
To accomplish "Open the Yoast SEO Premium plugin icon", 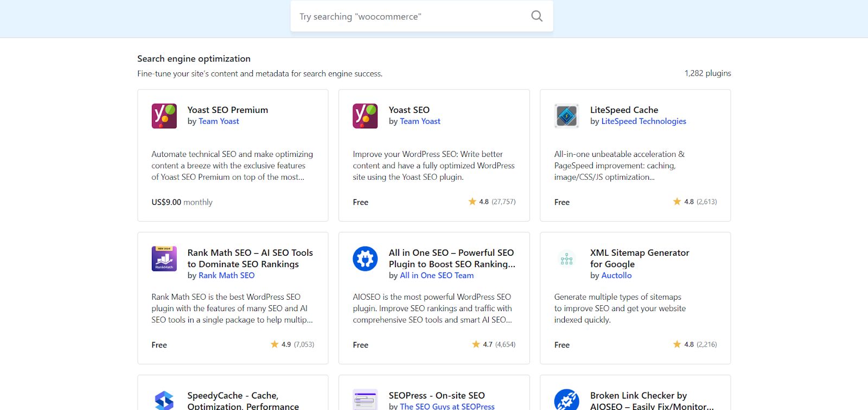I will [x=164, y=116].
